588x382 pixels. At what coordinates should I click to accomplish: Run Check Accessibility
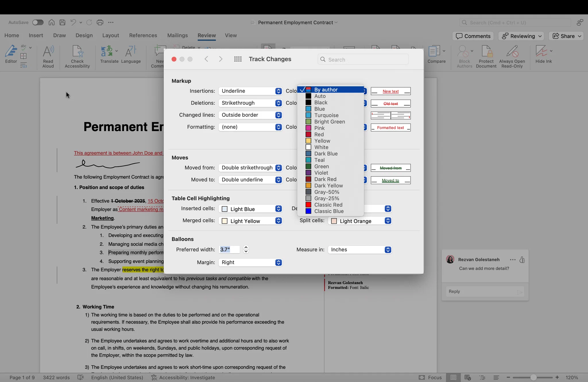[77, 56]
